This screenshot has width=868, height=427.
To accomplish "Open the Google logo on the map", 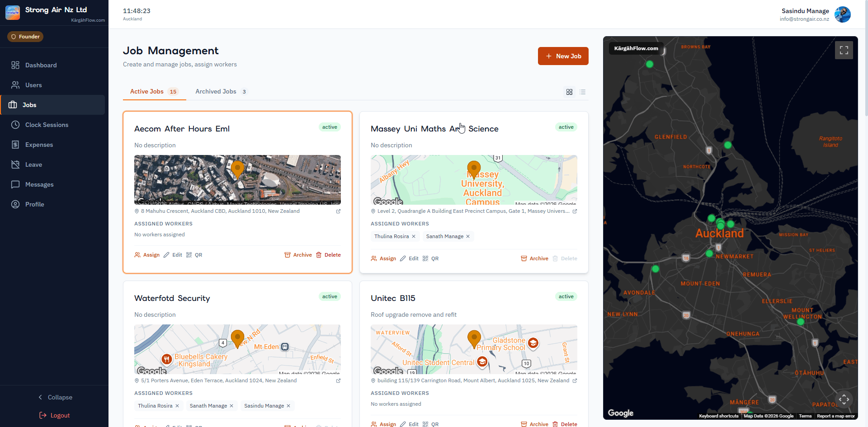I will [621, 413].
